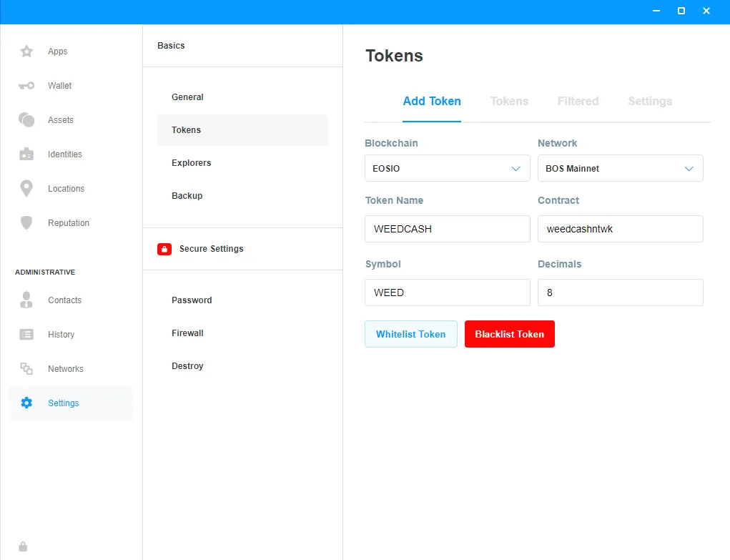Click the Networks linked-squares icon
This screenshot has width=730, height=560.
click(26, 368)
